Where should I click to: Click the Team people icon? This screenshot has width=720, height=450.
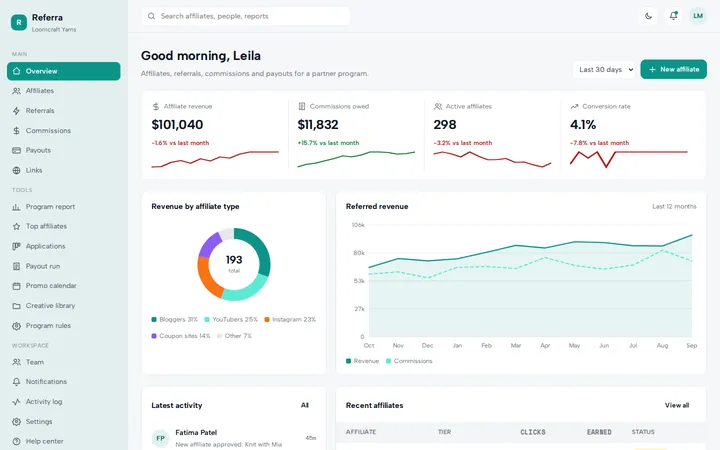click(17, 362)
